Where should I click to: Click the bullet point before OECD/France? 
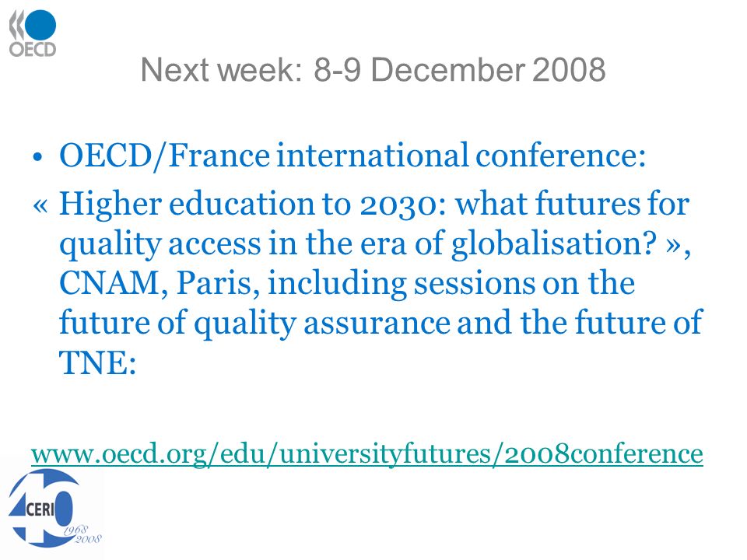pos(38,156)
